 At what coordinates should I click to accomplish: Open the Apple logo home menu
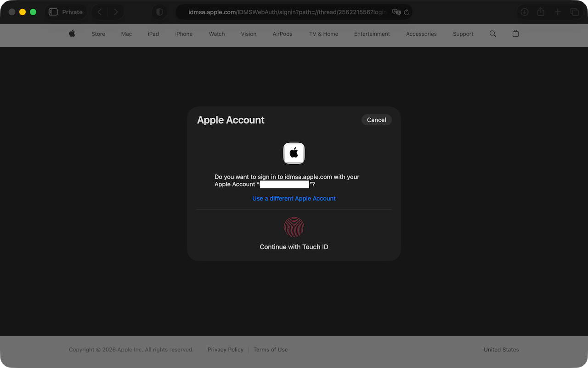click(x=72, y=33)
